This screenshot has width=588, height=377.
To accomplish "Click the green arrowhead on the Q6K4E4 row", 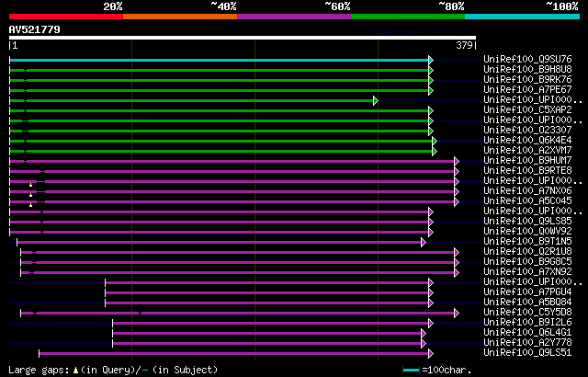I will (x=435, y=141).
